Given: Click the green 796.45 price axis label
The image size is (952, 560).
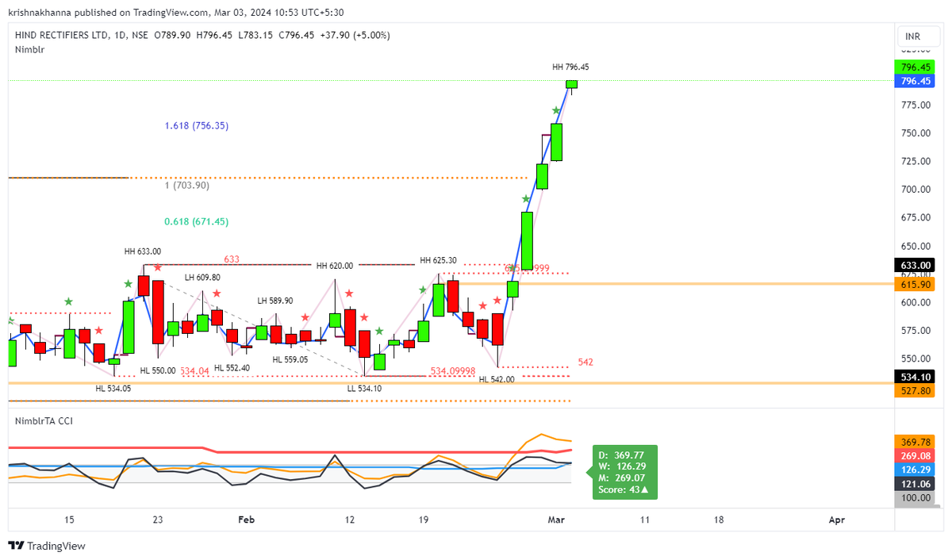Looking at the screenshot, I should point(916,67).
